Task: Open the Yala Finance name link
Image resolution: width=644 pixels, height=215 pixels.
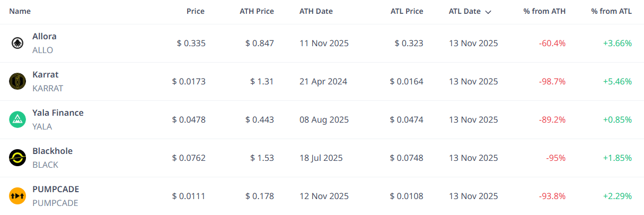Action: point(58,113)
